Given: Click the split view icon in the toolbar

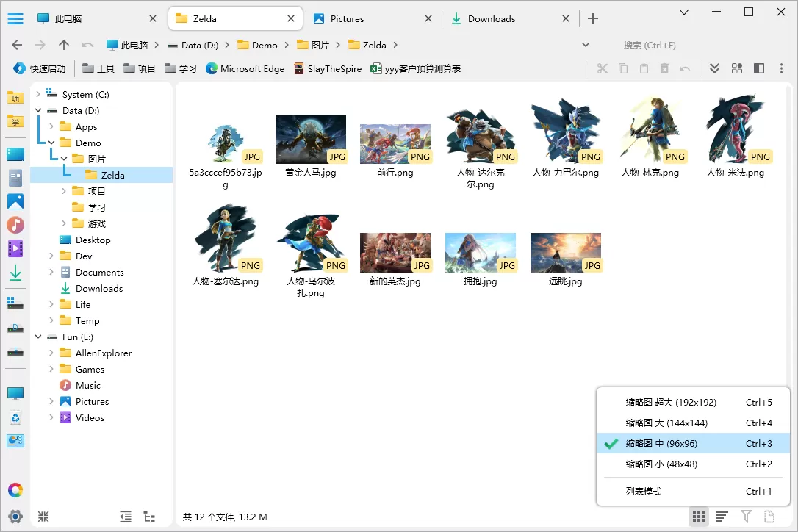Looking at the screenshot, I should [758, 68].
